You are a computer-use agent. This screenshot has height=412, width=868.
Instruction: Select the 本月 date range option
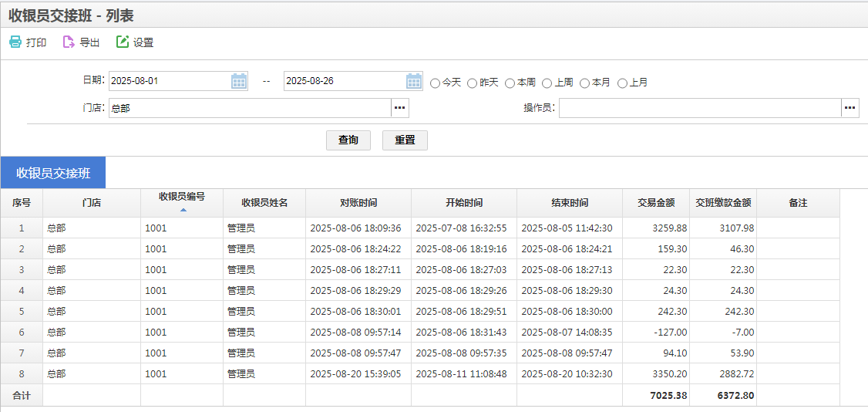[x=585, y=83]
